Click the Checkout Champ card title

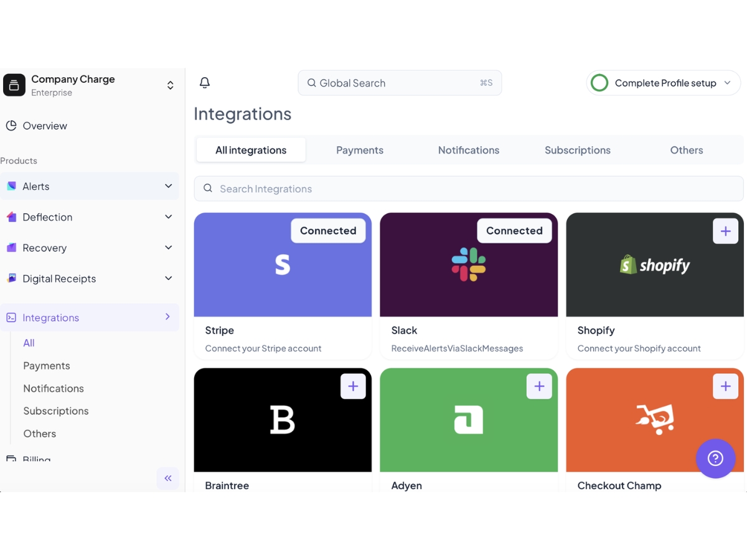(619, 485)
